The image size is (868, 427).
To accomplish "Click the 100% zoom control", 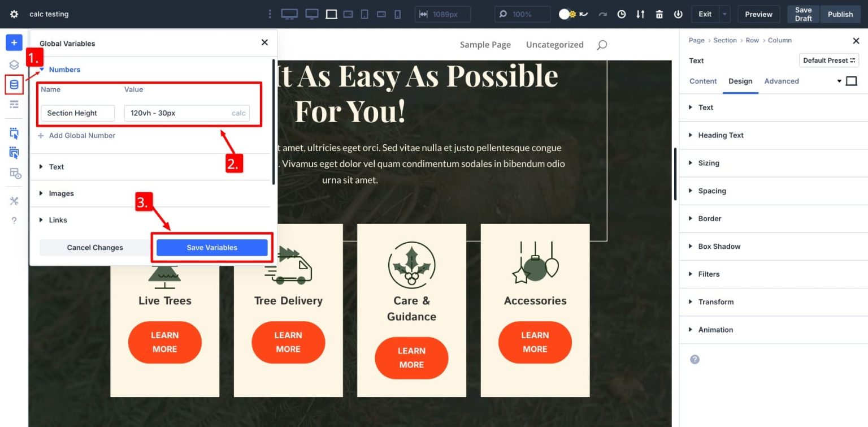I will pos(522,14).
